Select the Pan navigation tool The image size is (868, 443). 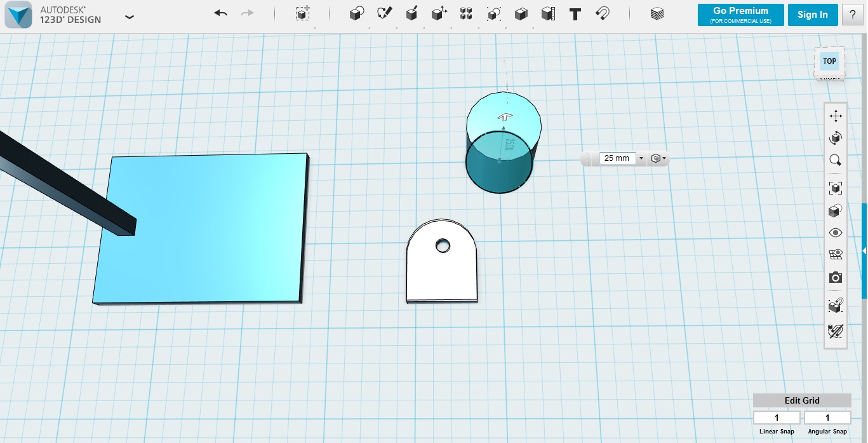(x=836, y=116)
